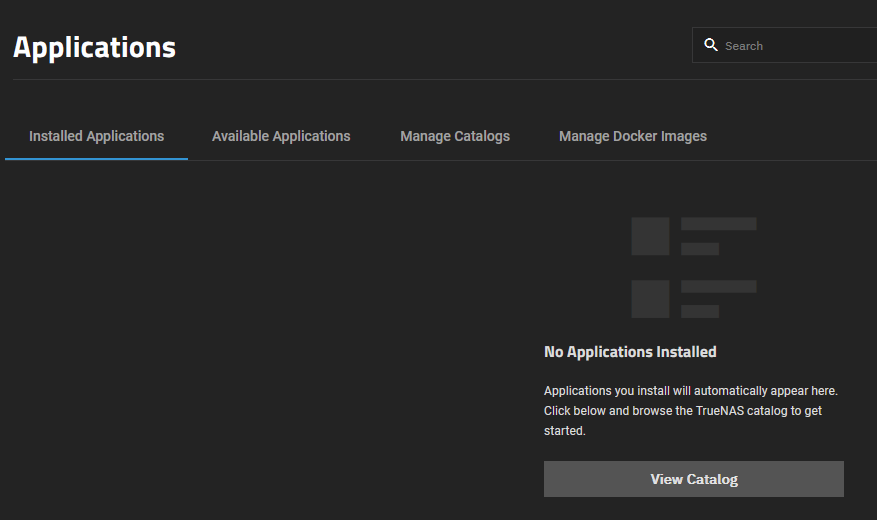Select the Manage Catalogs tab
This screenshot has width=877, height=520.
pyautogui.click(x=455, y=136)
